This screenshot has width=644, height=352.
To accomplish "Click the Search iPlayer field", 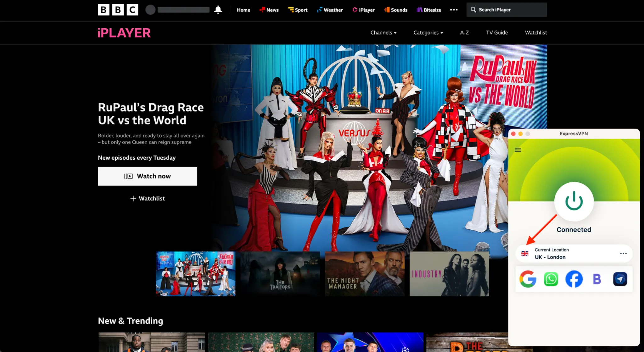I will [507, 10].
